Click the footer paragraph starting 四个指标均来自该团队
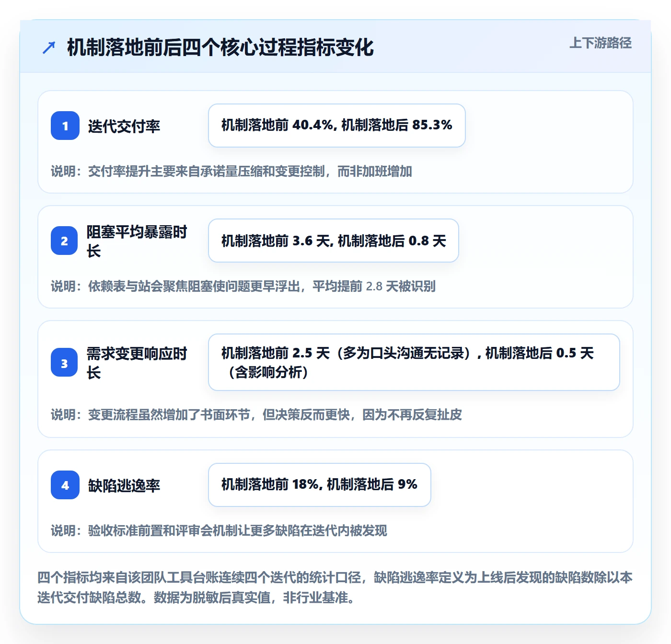 click(335, 587)
